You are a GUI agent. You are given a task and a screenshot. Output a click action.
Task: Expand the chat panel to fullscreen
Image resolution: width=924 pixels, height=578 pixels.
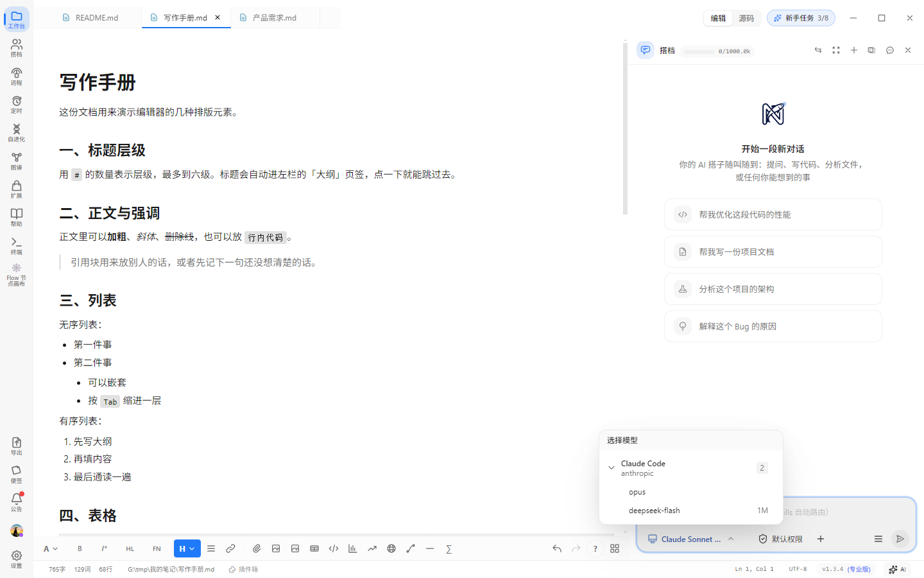click(836, 50)
